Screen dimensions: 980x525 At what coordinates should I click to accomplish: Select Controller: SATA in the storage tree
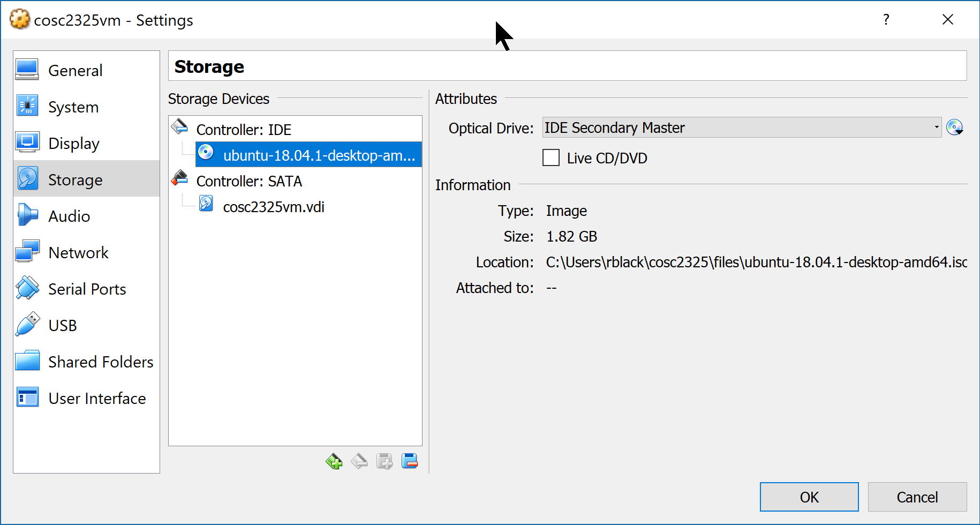tap(249, 181)
